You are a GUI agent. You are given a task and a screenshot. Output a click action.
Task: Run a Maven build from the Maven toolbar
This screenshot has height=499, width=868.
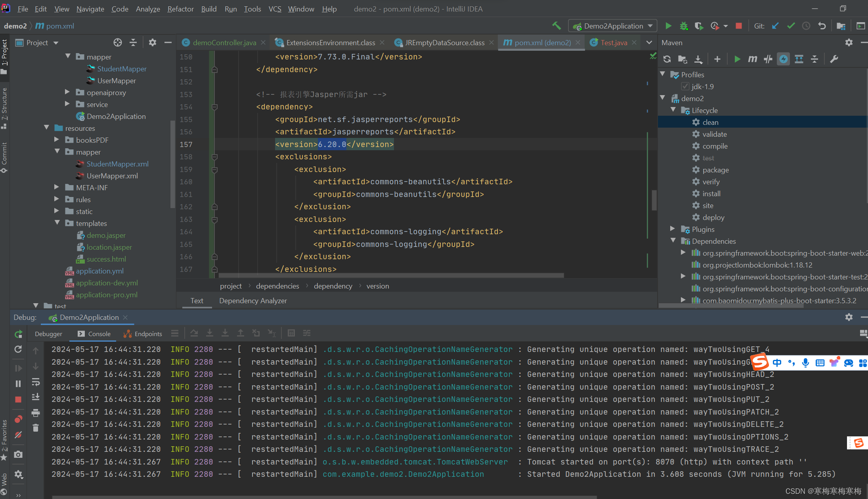[x=737, y=59]
